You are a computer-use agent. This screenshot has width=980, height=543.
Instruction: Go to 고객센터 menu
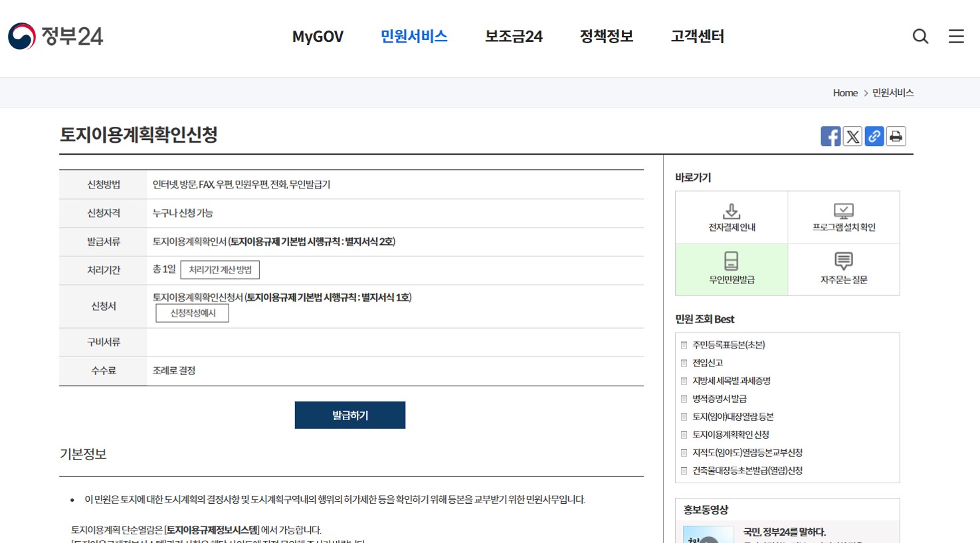click(696, 37)
